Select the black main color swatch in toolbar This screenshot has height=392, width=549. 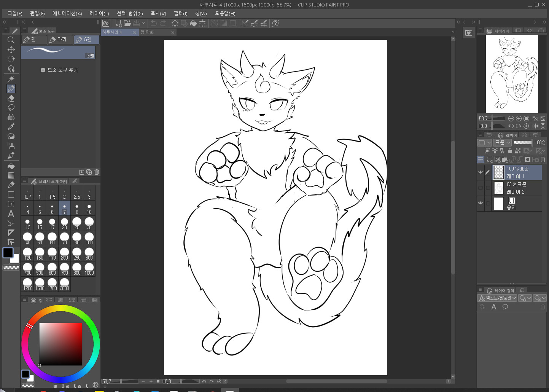(x=8, y=253)
